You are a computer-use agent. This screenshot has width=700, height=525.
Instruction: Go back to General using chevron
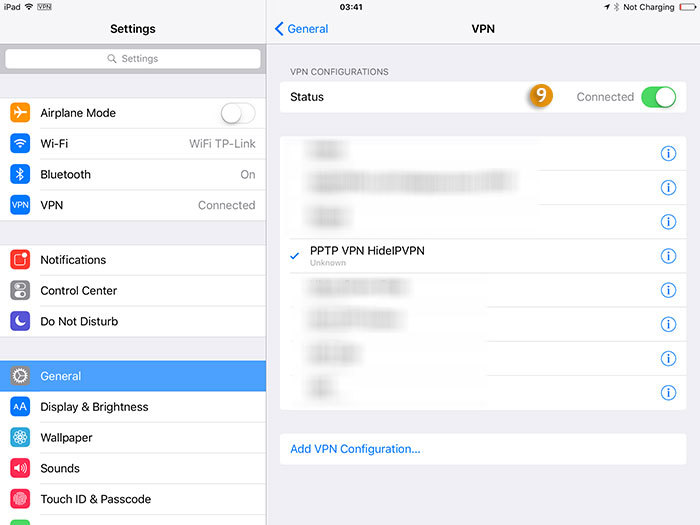click(301, 29)
